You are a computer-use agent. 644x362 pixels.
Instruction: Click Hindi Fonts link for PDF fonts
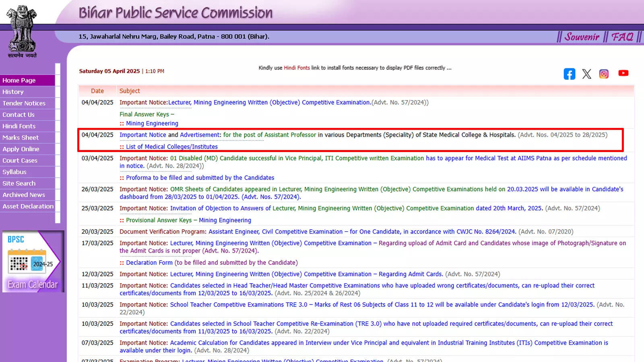tap(297, 68)
